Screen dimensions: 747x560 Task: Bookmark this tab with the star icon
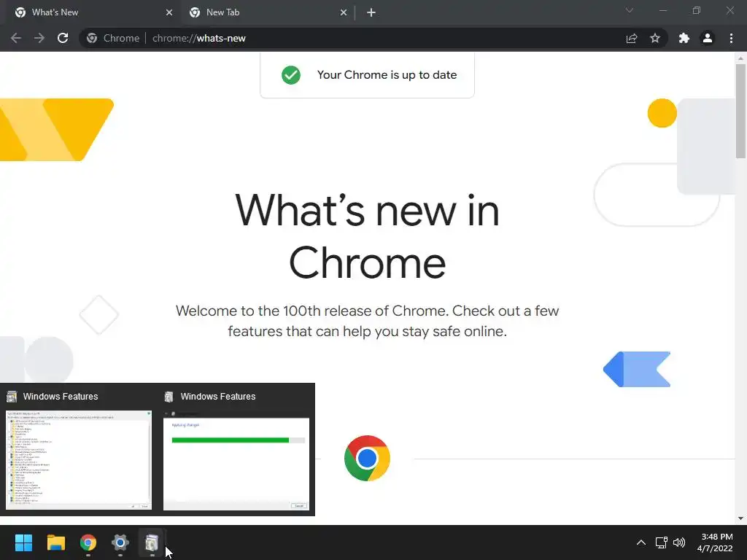[655, 38]
